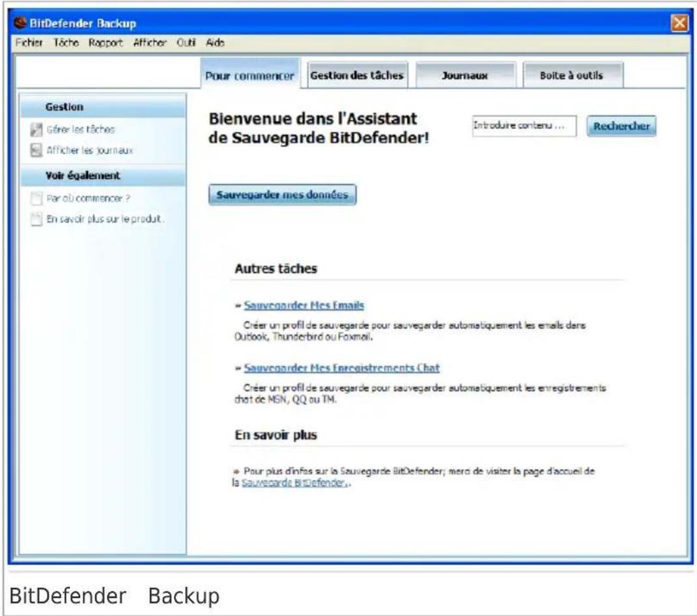The image size is (697, 616).
Task: Open the Sauvegarder Mes Emails link
Action: click(304, 305)
